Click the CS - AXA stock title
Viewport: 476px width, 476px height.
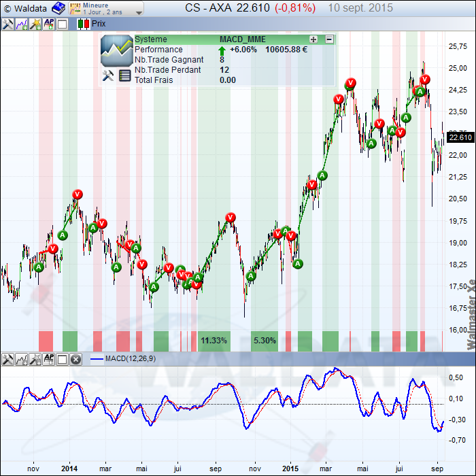[x=208, y=8]
